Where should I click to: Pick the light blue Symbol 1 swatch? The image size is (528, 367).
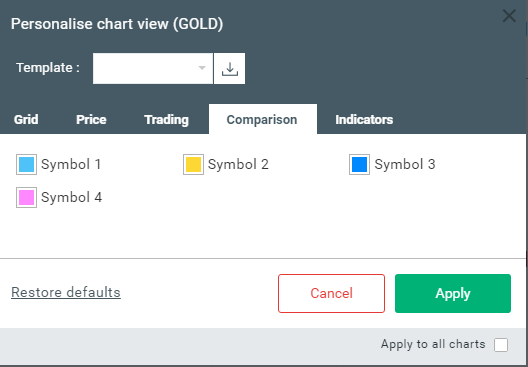[x=26, y=164]
